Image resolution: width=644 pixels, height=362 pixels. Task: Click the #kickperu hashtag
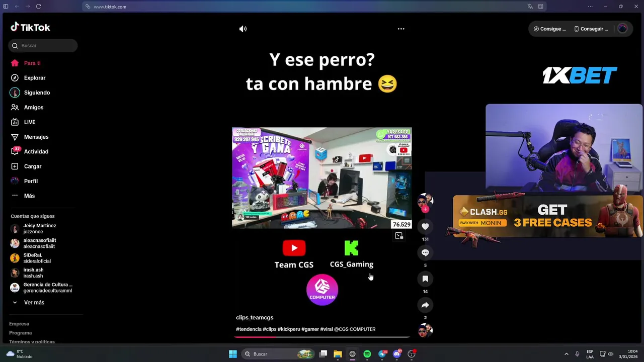pos(289,329)
